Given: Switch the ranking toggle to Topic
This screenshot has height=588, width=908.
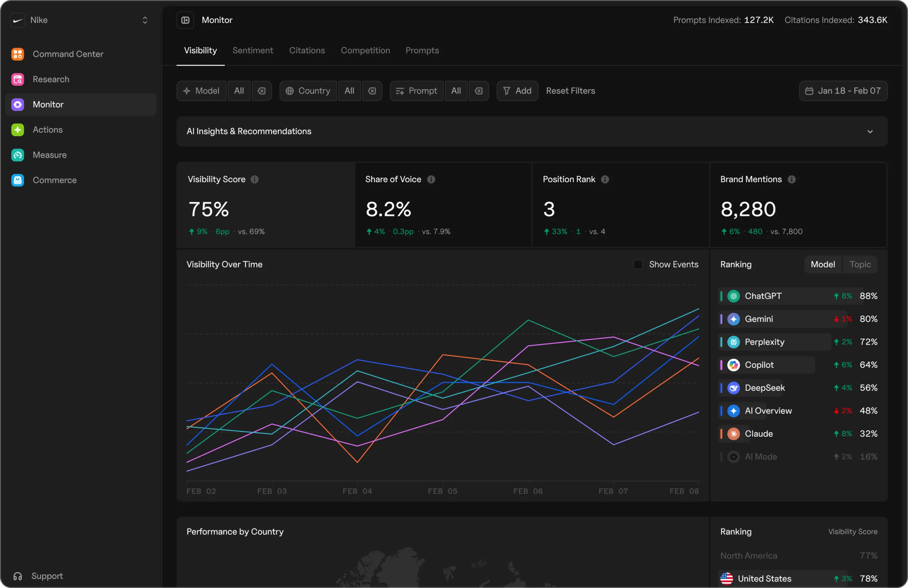Looking at the screenshot, I should point(860,265).
